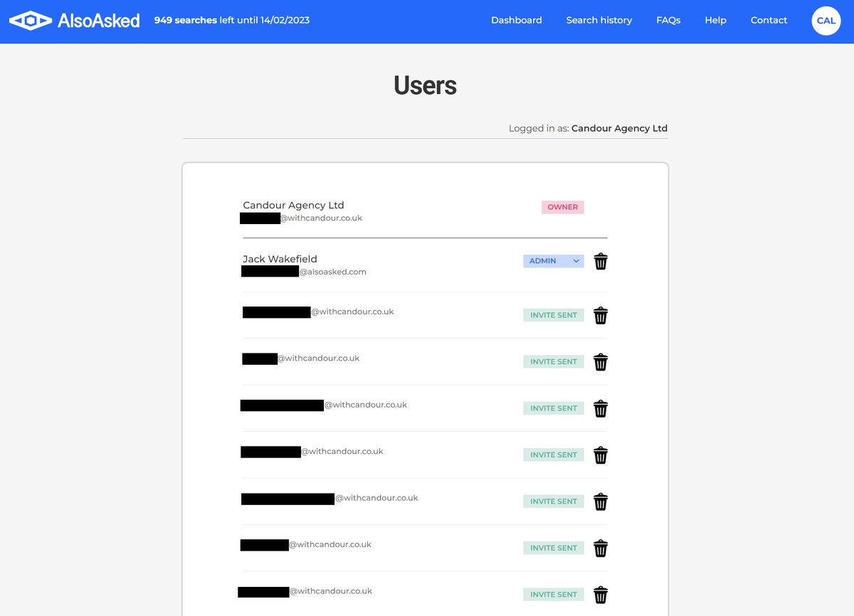This screenshot has width=854, height=616.
Task: Open the CAL account avatar in the top bar
Action: (826, 21)
